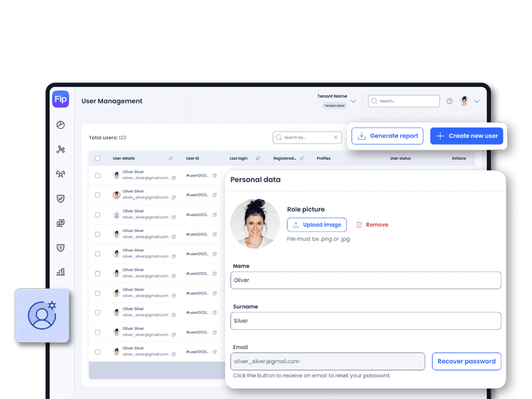The image size is (532, 399).
Task: Expand the Tenant Name dropdown
Action: (353, 101)
